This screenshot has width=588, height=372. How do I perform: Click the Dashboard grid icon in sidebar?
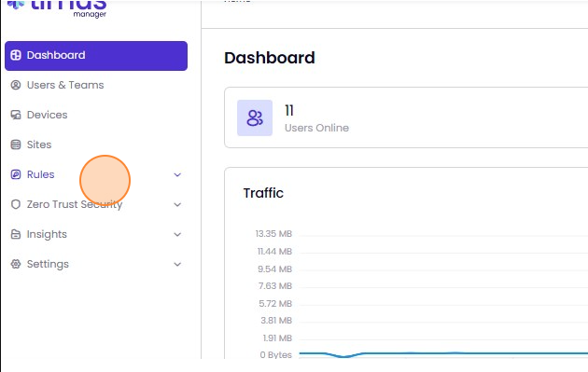tap(16, 55)
